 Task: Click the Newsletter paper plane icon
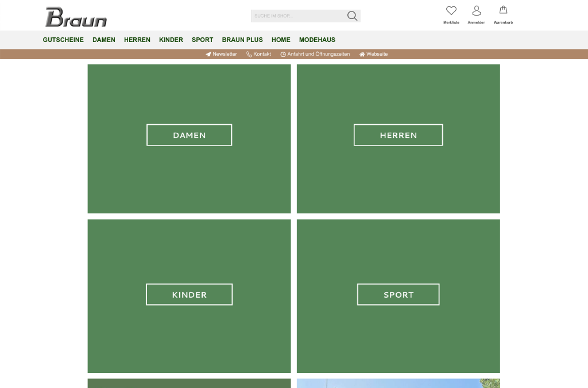point(208,54)
